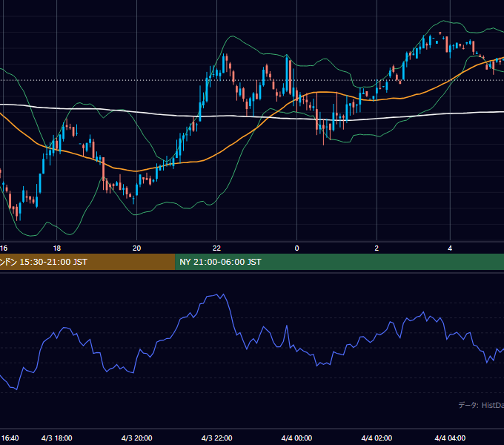This screenshot has height=445, width=504.
Task: Click the 22 hour axis label
Action: click(x=216, y=248)
